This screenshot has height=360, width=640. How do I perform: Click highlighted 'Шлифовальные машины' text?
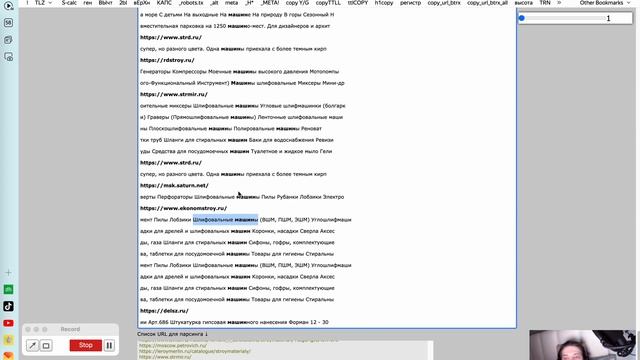[x=225, y=220]
